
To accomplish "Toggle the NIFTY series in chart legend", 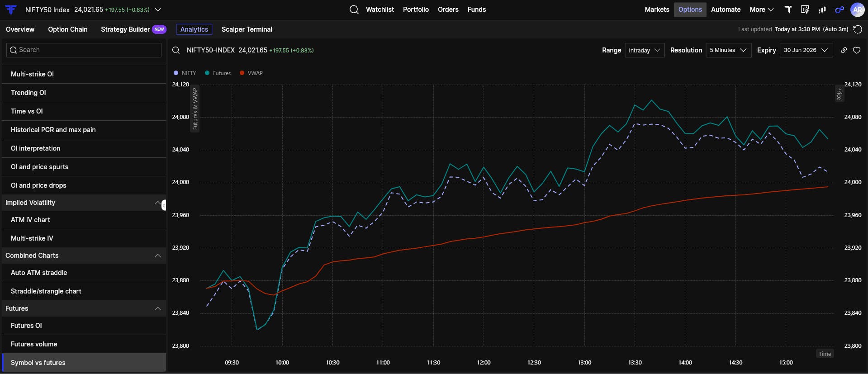I will coord(185,73).
